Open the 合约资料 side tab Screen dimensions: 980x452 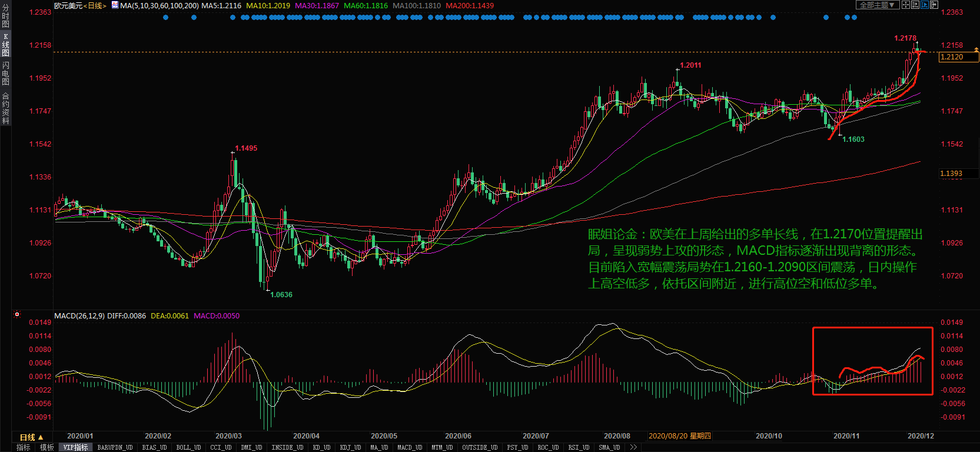click(x=5, y=108)
